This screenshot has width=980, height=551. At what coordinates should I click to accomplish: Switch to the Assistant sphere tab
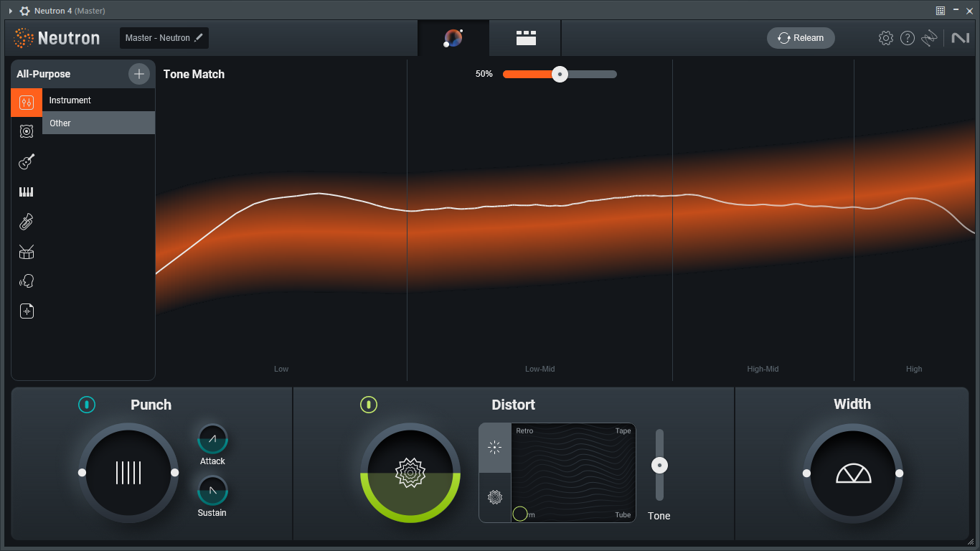452,37
